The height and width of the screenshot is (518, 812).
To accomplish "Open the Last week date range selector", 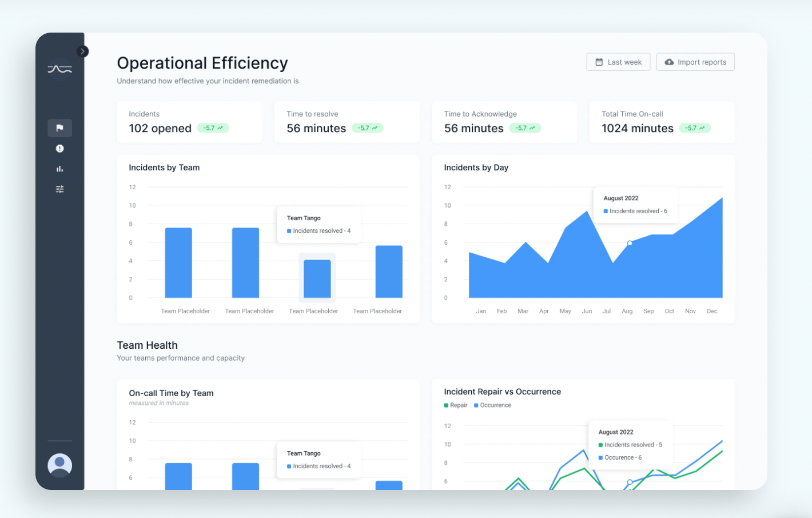I will coord(618,62).
